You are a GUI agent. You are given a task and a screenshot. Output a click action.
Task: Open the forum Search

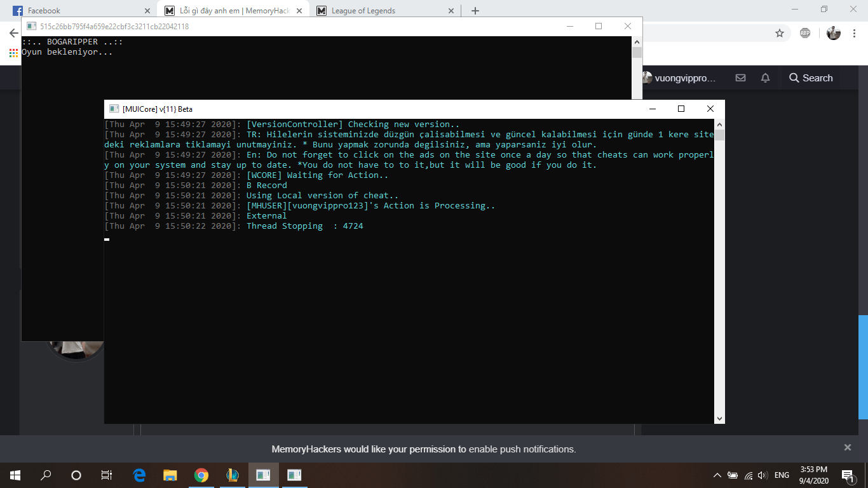point(811,78)
